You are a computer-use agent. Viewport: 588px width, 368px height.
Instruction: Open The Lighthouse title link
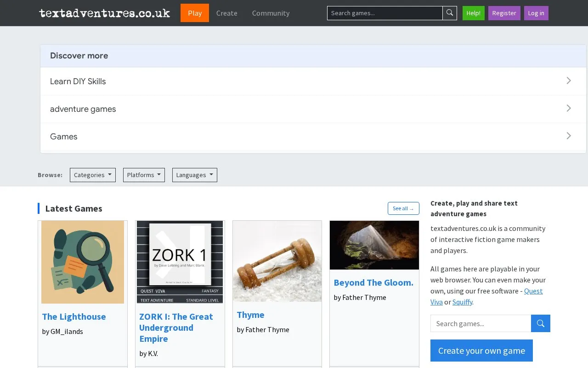tap(74, 316)
